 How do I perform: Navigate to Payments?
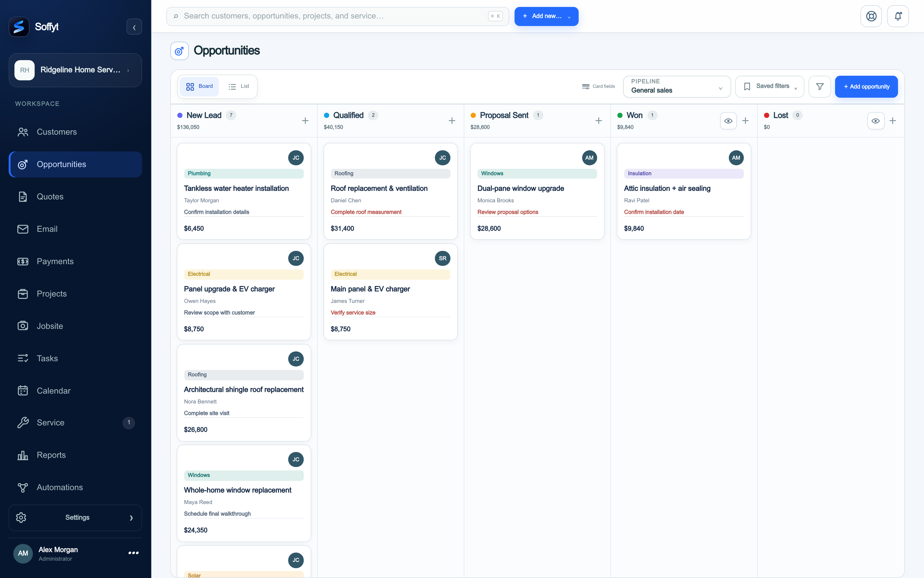pyautogui.click(x=75, y=262)
